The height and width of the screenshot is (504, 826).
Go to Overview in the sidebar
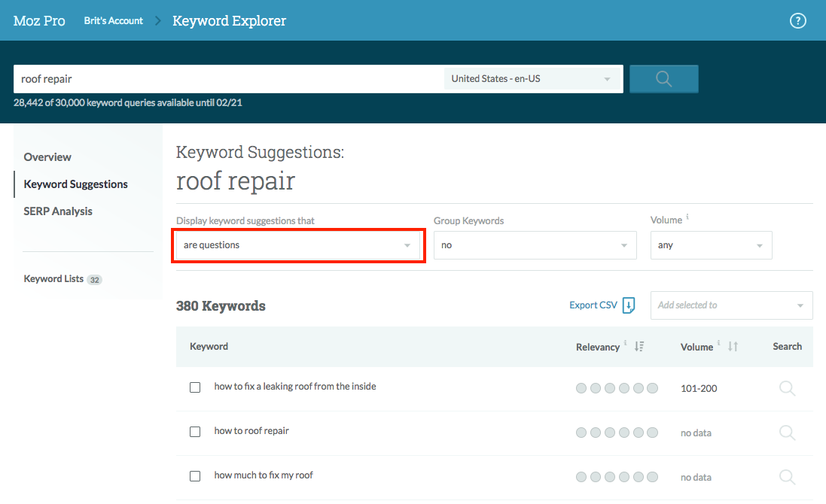tap(47, 157)
